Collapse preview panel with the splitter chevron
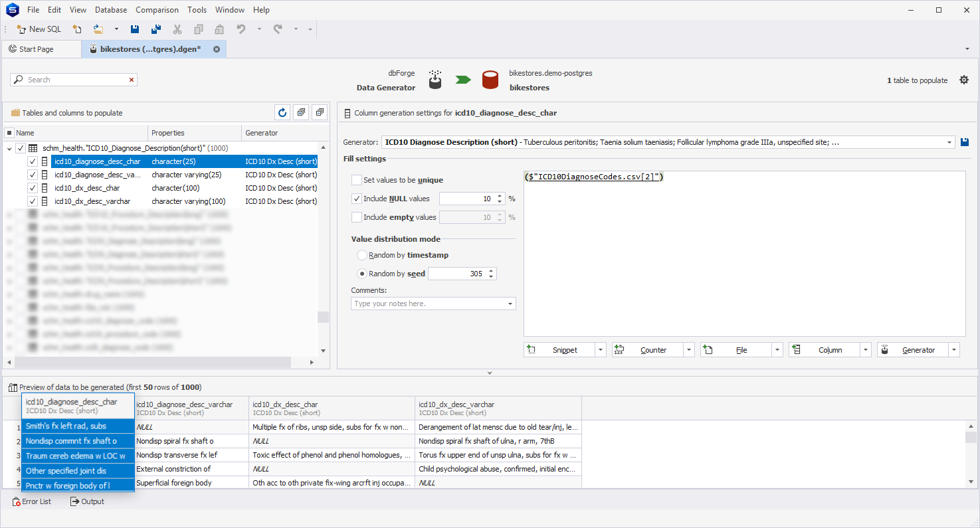The image size is (980, 528). coord(490,373)
